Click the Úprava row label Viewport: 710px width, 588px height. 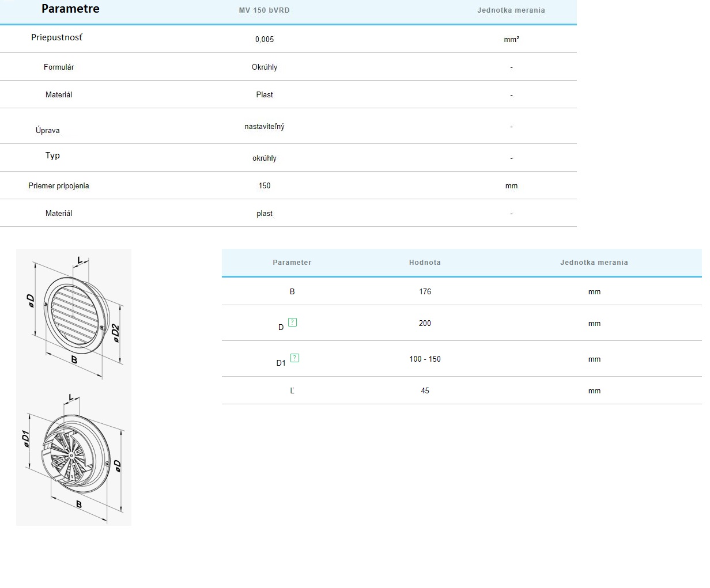[x=47, y=131]
